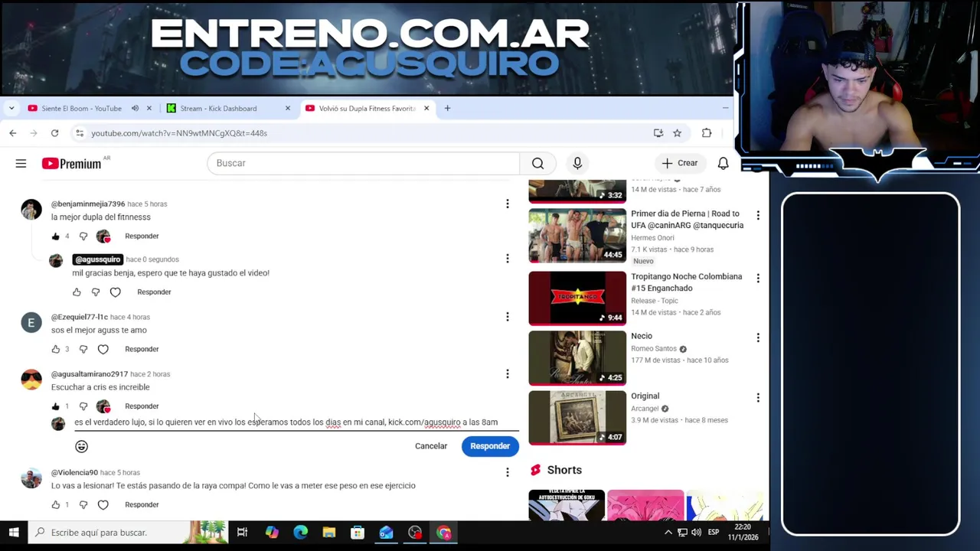980x551 pixels.
Task: Open the notifications bell
Action: point(723,163)
